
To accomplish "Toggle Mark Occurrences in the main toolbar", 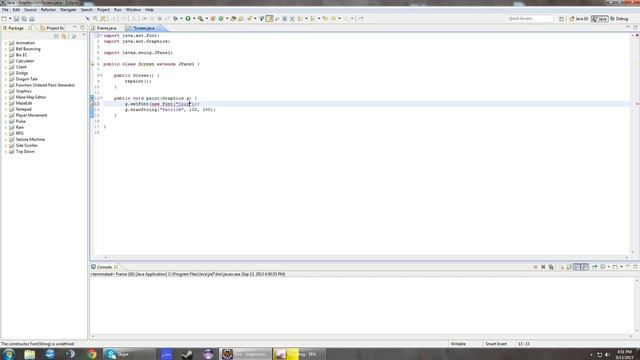I will (269, 18).
